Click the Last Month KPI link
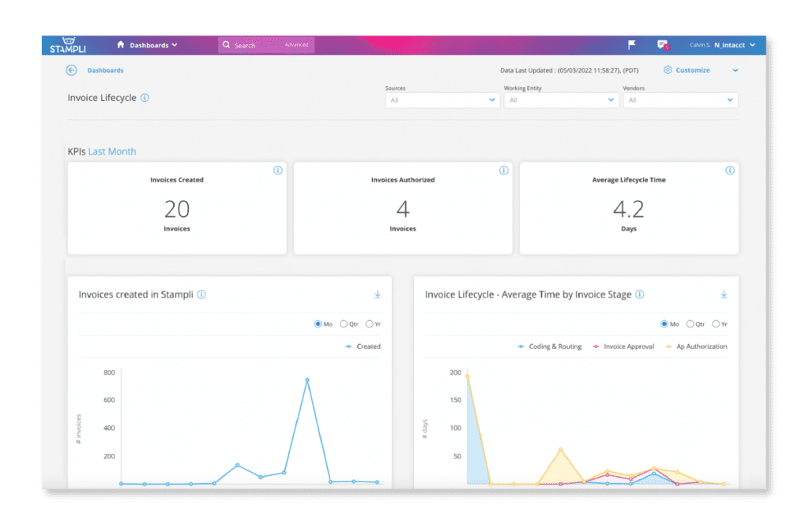Image resolution: width=809 pixels, height=532 pixels. tap(111, 151)
